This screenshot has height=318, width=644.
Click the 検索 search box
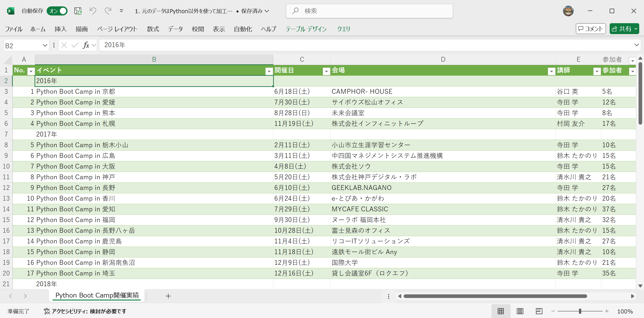pos(369,11)
